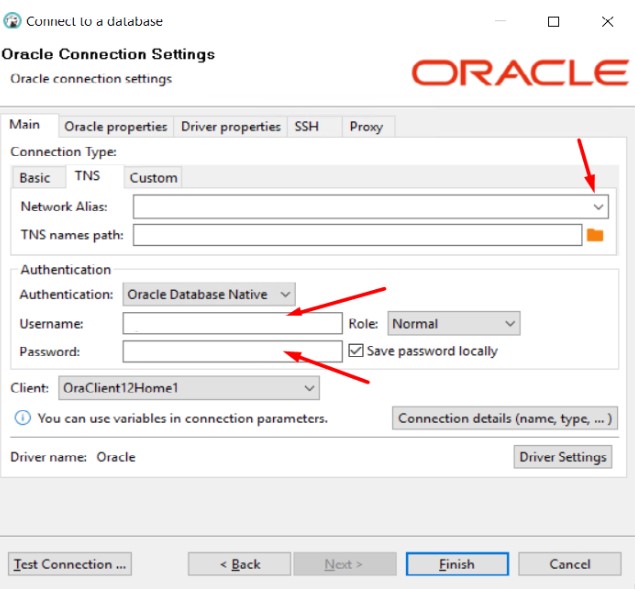
Task: Click the Test Connection button
Action: 70,564
